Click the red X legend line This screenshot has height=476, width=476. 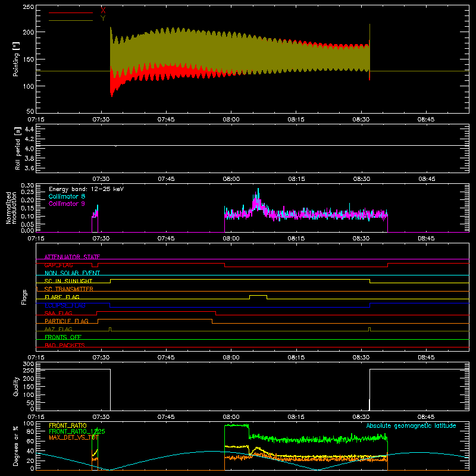(x=71, y=12)
